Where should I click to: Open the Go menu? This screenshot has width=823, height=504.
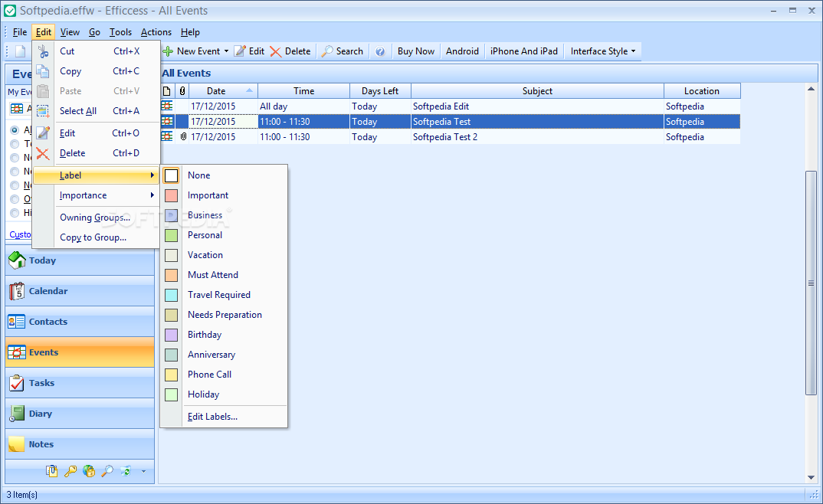pyautogui.click(x=94, y=32)
